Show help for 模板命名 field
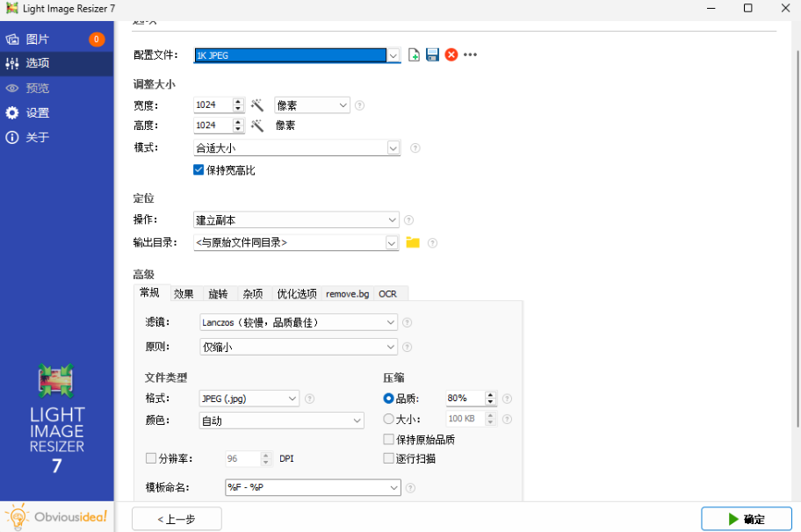 410,488
